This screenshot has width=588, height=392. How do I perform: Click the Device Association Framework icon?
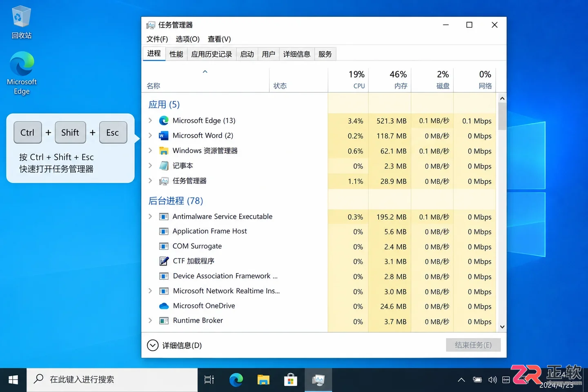coord(164,276)
